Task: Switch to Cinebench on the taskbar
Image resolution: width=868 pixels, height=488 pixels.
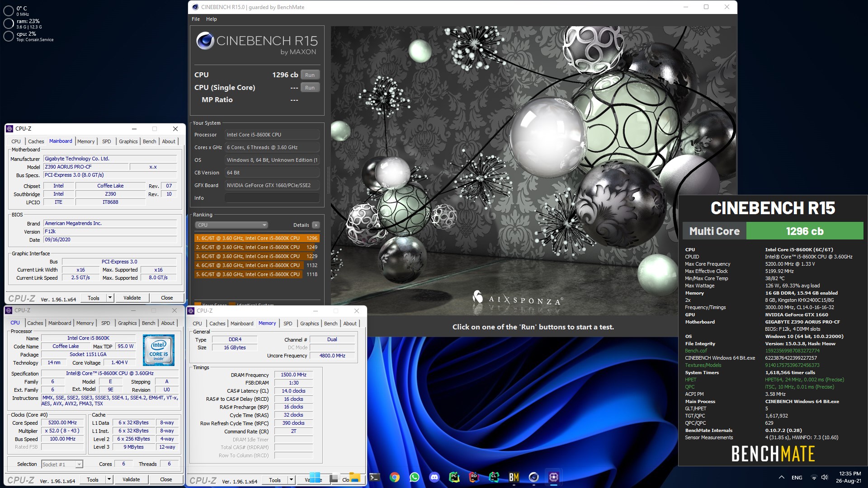Action: (533, 477)
